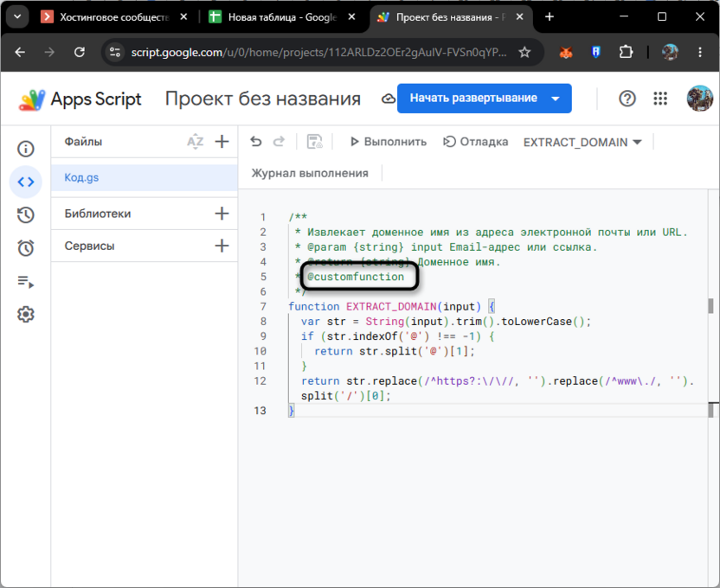
Task: Click line number 13 in gutter
Action: coord(260,411)
